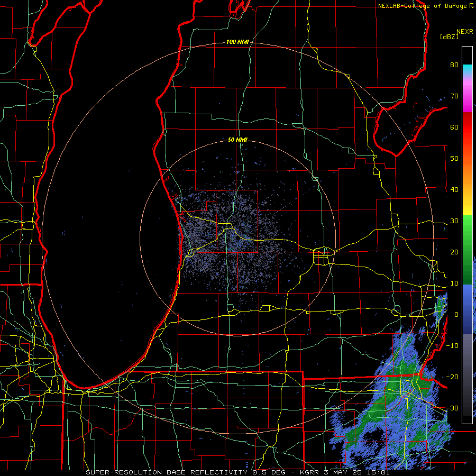Click the blue segment of the color bar

[467, 308]
